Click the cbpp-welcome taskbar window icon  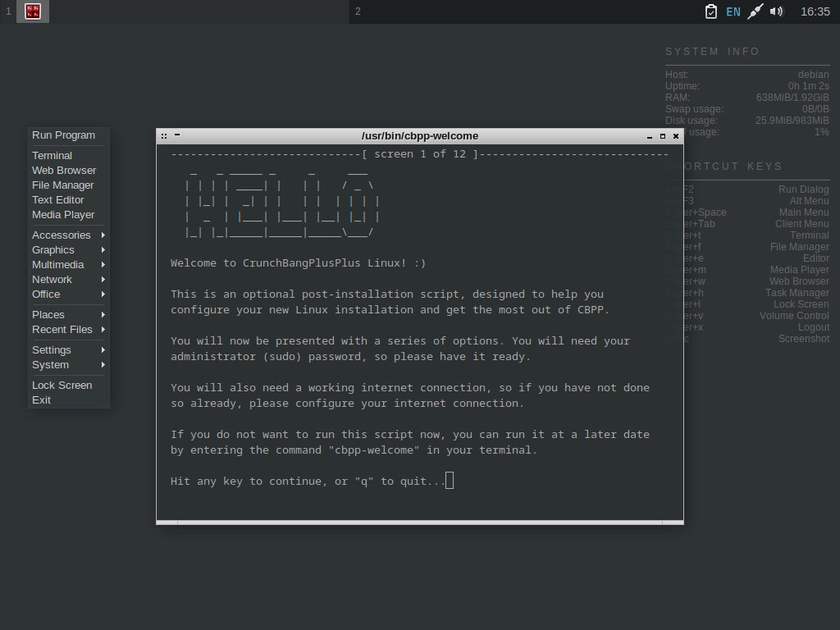[33, 11]
